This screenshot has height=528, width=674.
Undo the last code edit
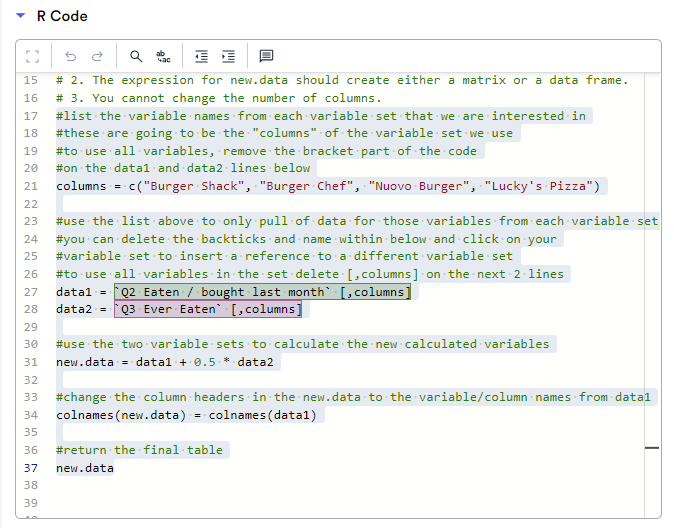70,56
